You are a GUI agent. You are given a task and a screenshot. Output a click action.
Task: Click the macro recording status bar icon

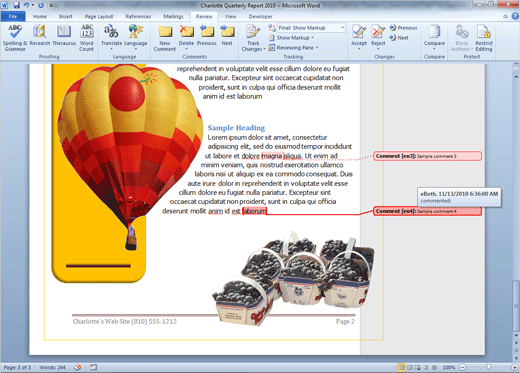93,367
